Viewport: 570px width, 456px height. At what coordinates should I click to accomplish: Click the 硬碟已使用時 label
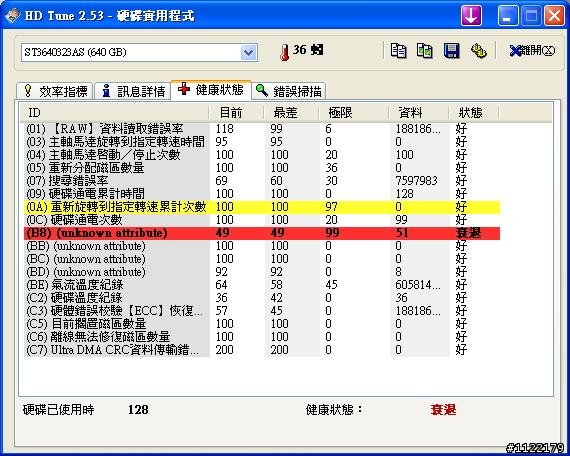pyautogui.click(x=59, y=410)
